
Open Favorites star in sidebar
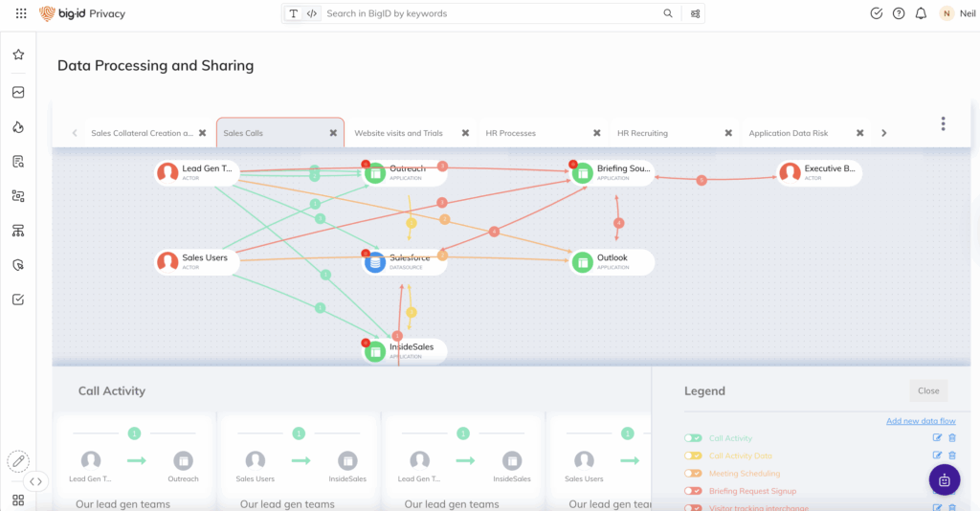pos(18,55)
